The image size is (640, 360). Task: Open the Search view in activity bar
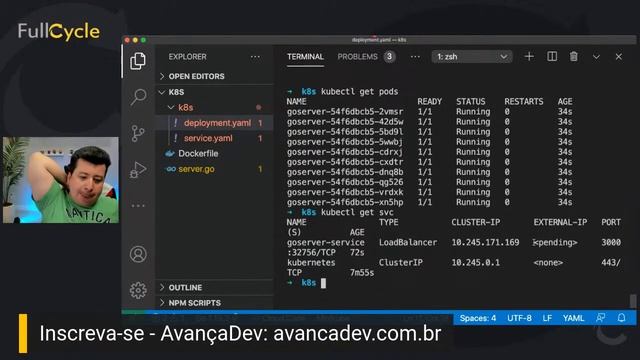138,97
